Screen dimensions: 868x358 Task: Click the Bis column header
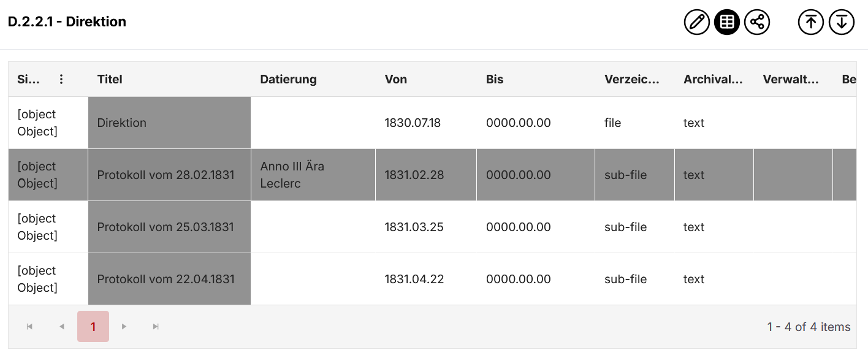[495, 79]
